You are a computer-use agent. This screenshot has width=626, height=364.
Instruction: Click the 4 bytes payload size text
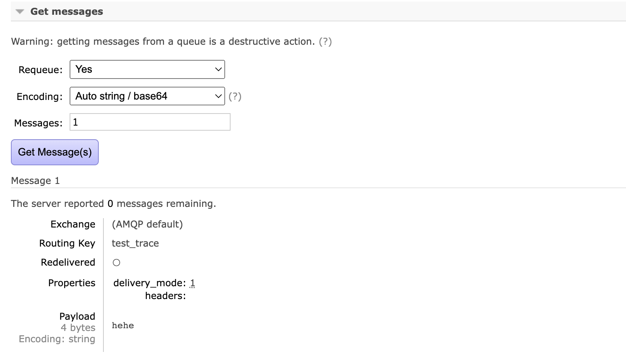click(78, 328)
